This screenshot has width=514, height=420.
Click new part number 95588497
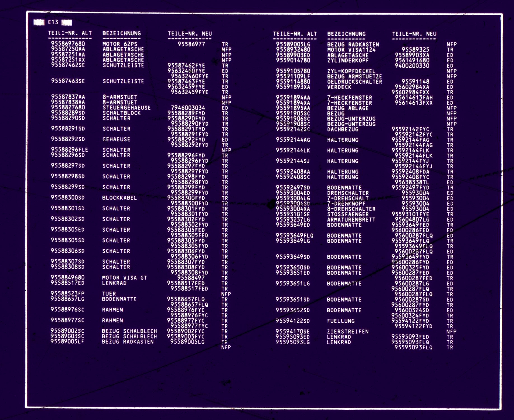pos(191,278)
